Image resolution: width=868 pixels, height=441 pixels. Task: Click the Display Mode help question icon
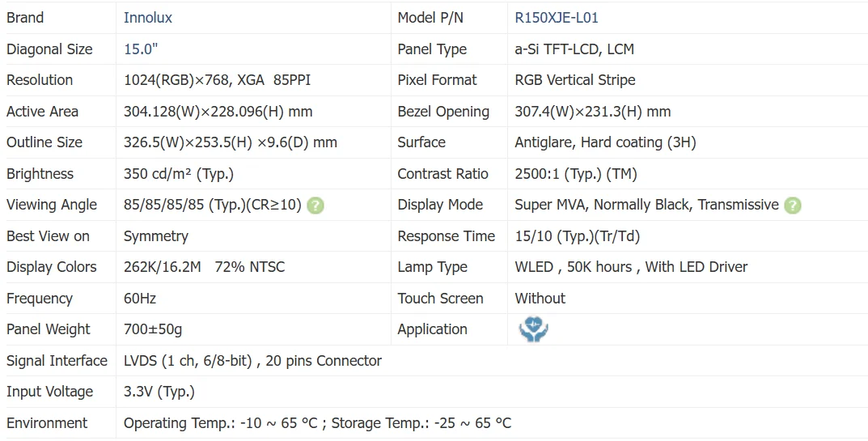click(793, 206)
